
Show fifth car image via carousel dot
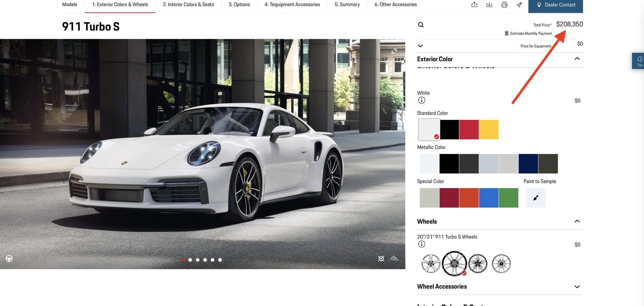pos(213,260)
